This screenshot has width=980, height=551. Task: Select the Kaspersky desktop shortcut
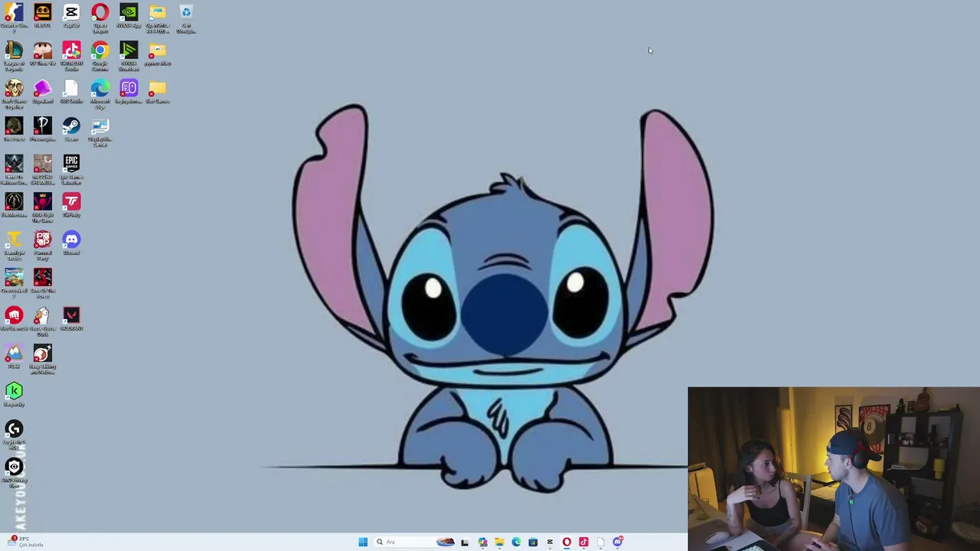[x=14, y=396]
